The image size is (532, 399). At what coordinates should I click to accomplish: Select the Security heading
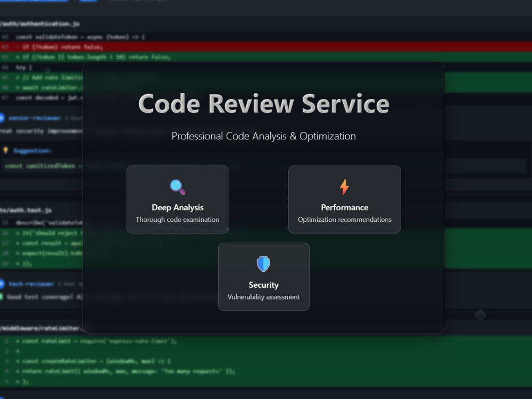(264, 285)
